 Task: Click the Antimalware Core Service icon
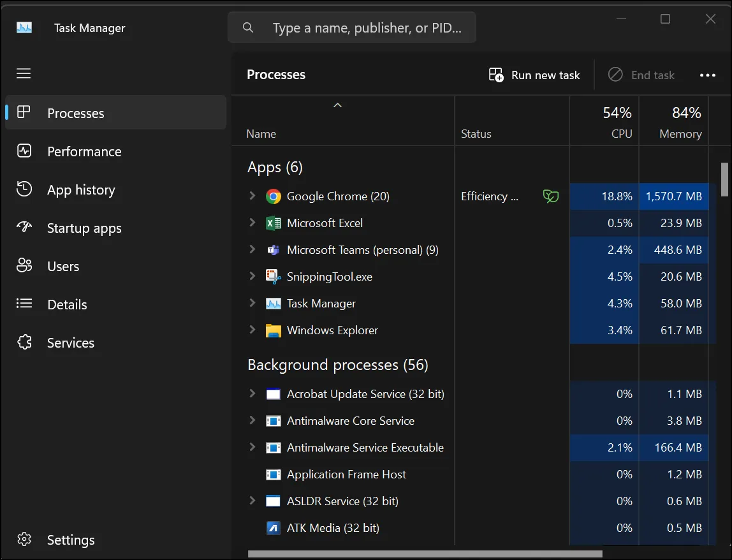pyautogui.click(x=274, y=421)
